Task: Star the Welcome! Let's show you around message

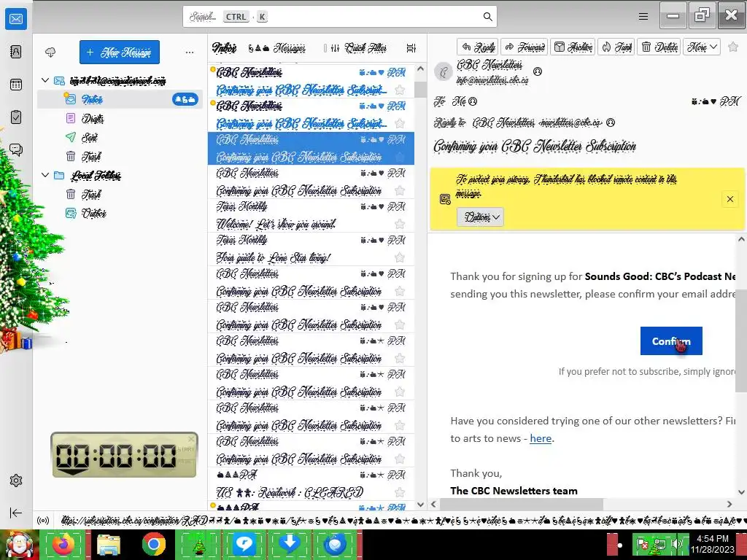Action: pos(400,224)
